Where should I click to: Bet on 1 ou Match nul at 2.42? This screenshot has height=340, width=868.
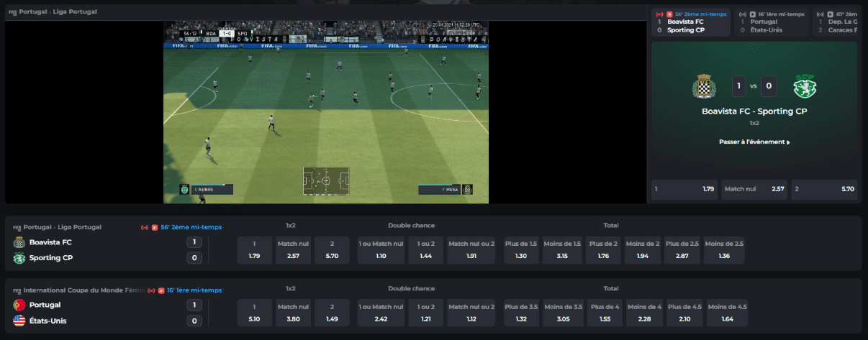point(381,313)
